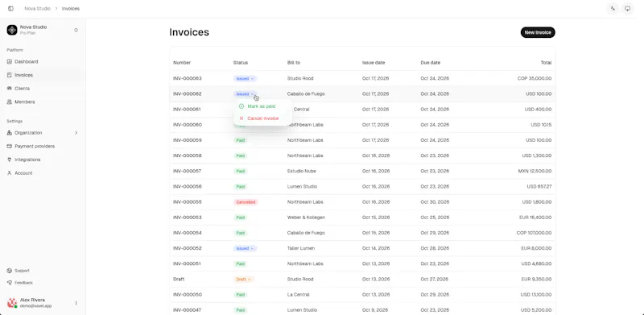Click total COP 35,000.00

coord(535,78)
